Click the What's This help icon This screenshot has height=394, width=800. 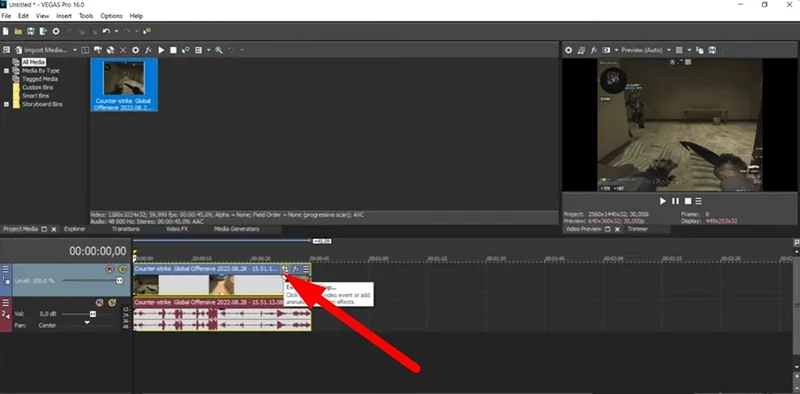[147, 32]
